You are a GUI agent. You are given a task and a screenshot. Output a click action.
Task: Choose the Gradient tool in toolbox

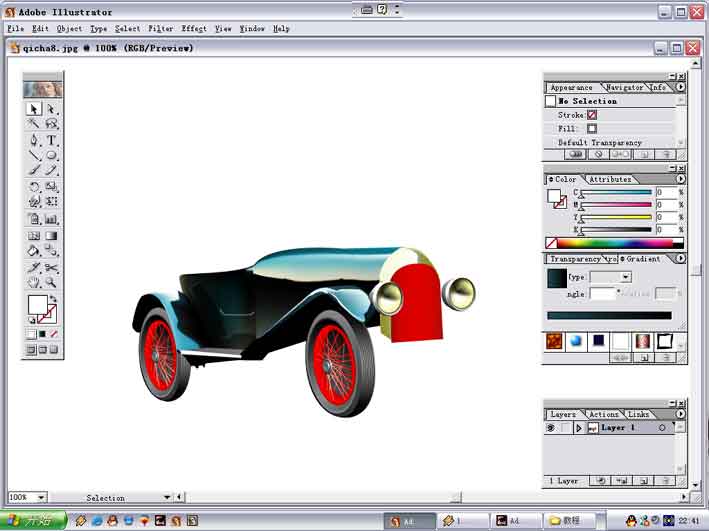(52, 236)
